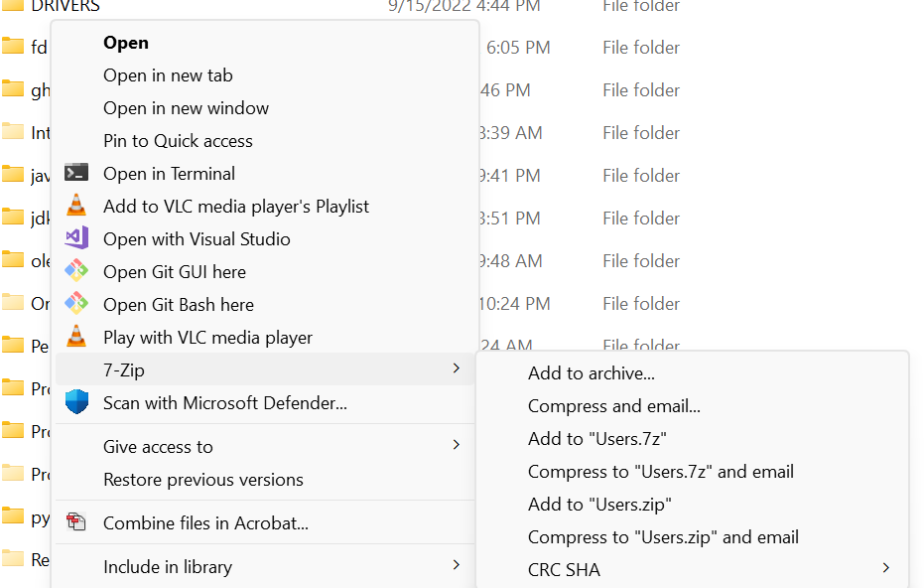Screen dimensions: 924x588
Task: Click the VLC cone icon for Play with VLC
Action: coord(76,336)
